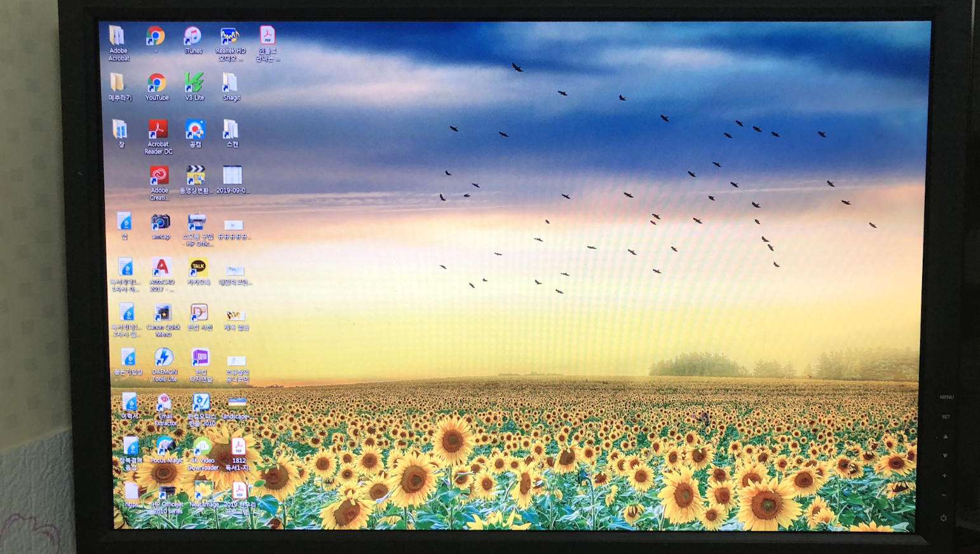Image resolution: width=980 pixels, height=554 pixels.
Task: Launch Acrobat Reader DC
Action: [x=158, y=137]
